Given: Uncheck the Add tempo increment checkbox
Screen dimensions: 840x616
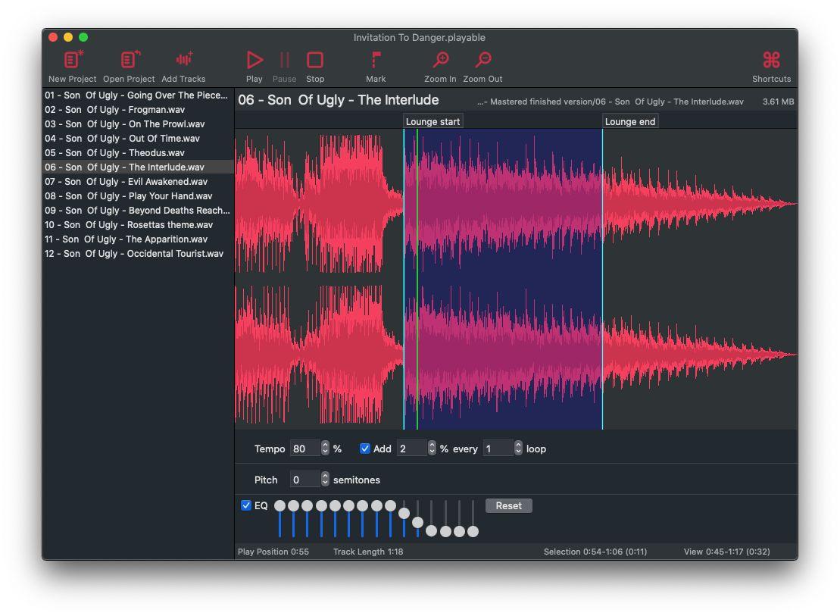Looking at the screenshot, I should [365, 449].
